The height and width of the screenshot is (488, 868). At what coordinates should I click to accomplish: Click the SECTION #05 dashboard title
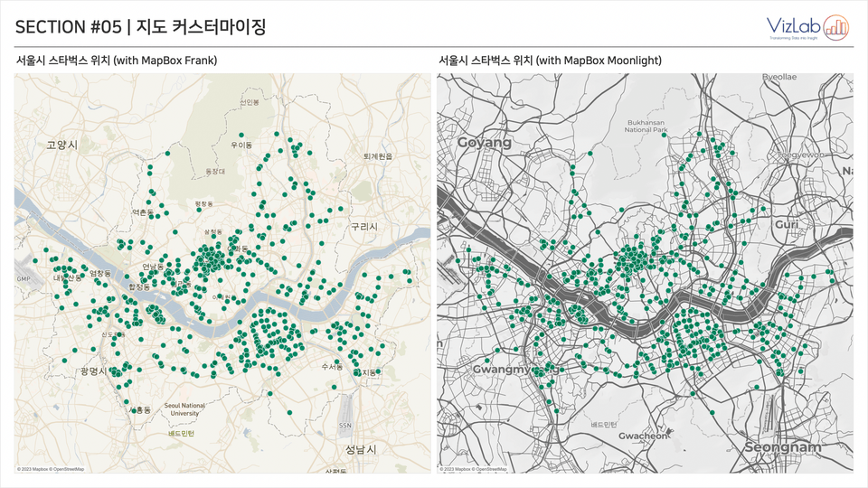[x=141, y=26]
